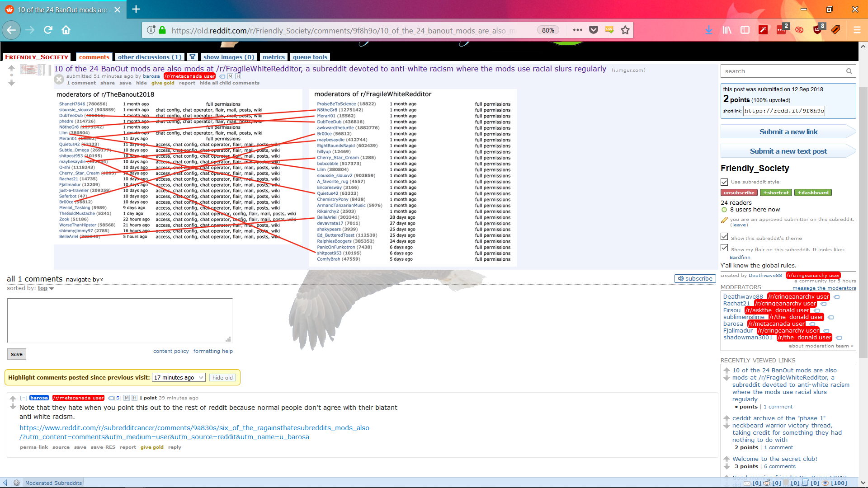Image resolution: width=868 pixels, height=488 pixels.
Task: Click message the moderators link
Action: pyautogui.click(x=824, y=288)
